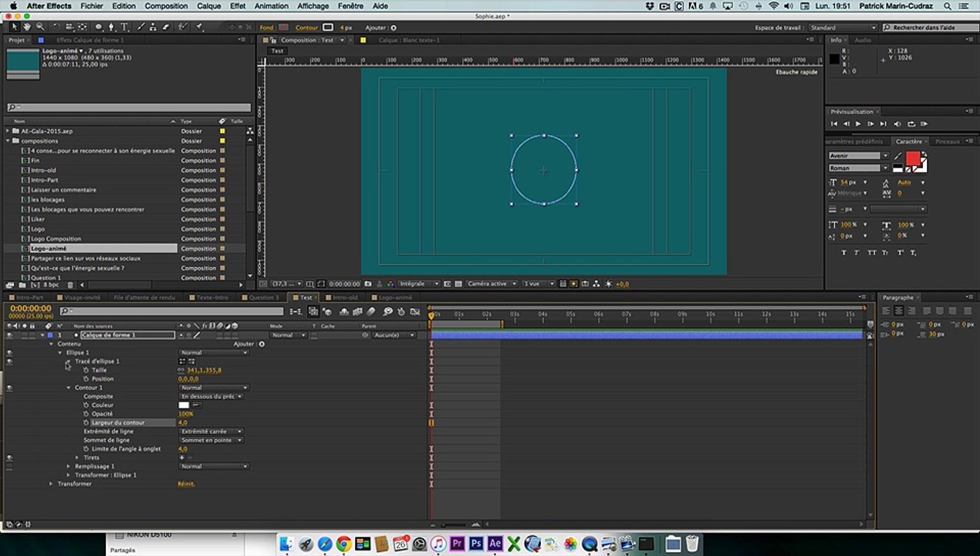Screen dimensions: 980x556
Task: Open Extrémité carrée line cap dropdown
Action: click(x=211, y=431)
